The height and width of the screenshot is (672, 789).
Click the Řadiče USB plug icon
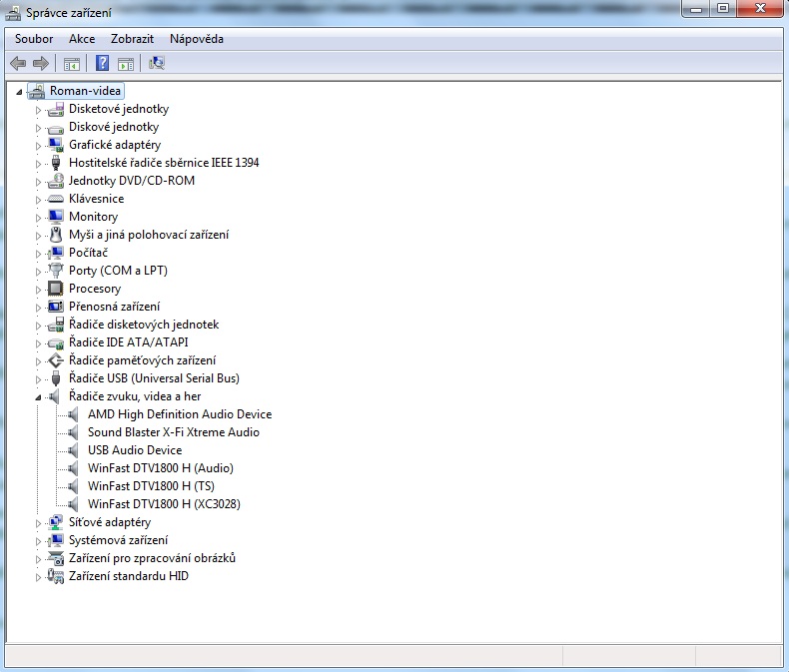tap(56, 378)
